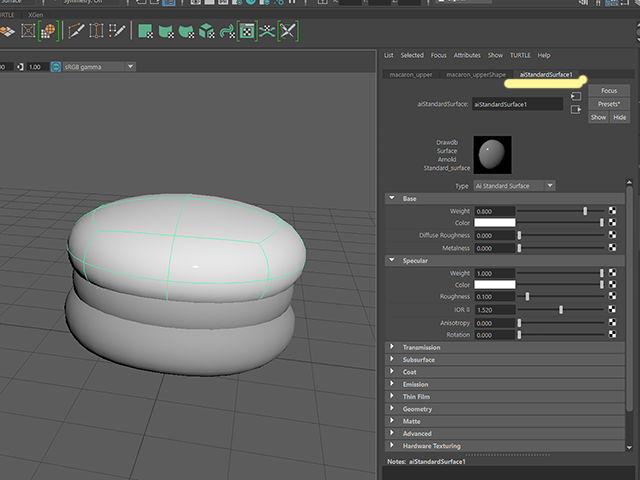This screenshot has width=640, height=480.
Task: Map a texture to Specular Color
Action: (612, 284)
